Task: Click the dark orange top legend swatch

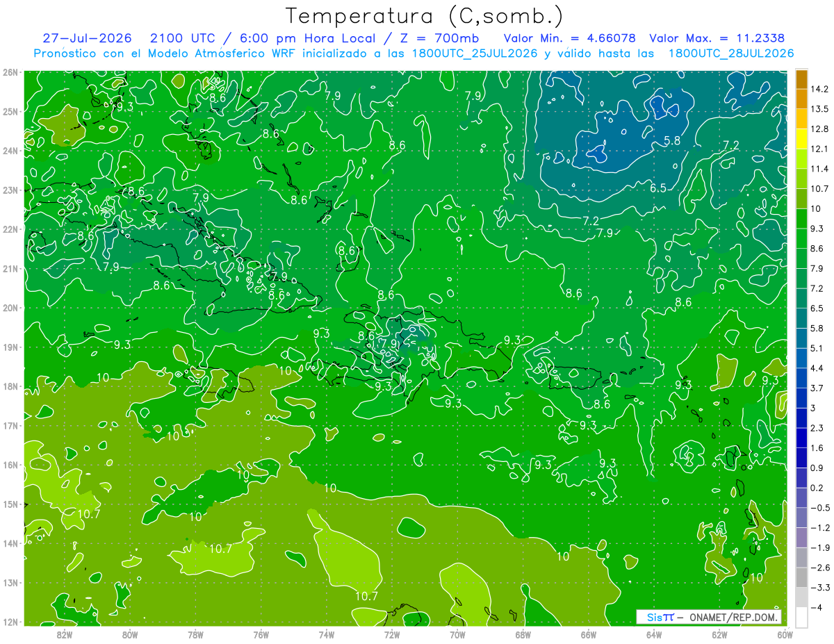Action: 801,79
